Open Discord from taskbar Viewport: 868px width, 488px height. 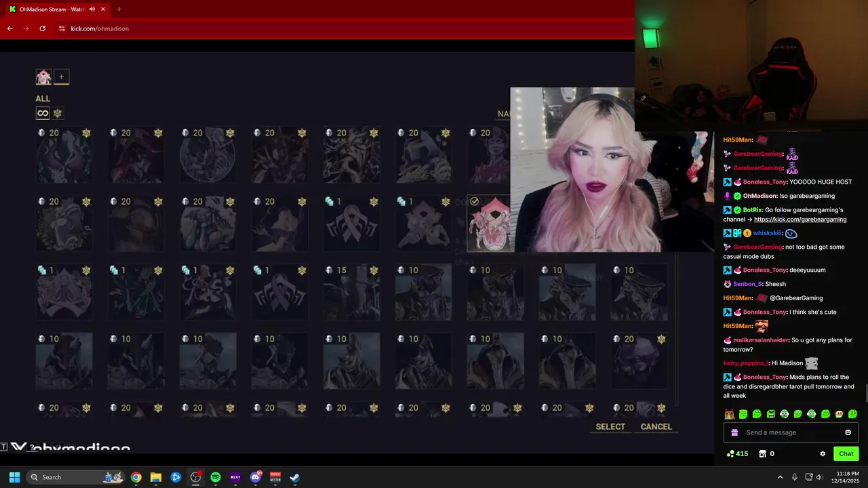256,477
